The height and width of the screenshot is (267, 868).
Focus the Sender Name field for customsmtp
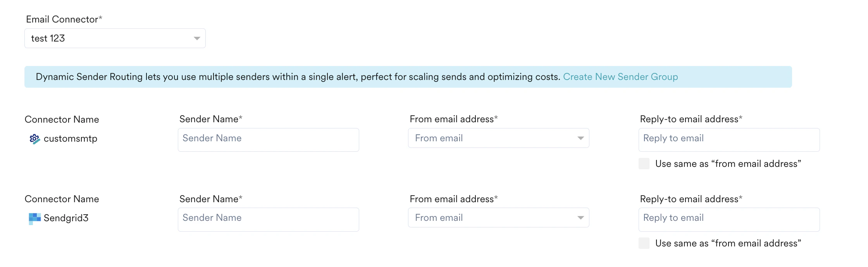point(268,140)
